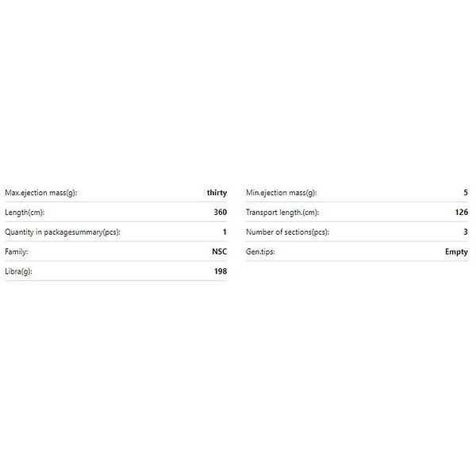Select the Gen.tips value 'Empty'
Viewport: 476px width, 476px height.
pyautogui.click(x=456, y=252)
